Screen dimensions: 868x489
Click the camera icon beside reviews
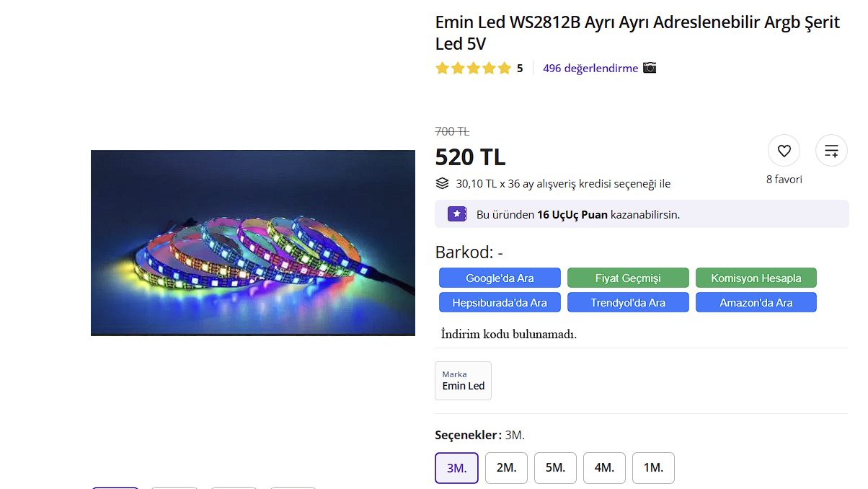pyautogui.click(x=650, y=68)
